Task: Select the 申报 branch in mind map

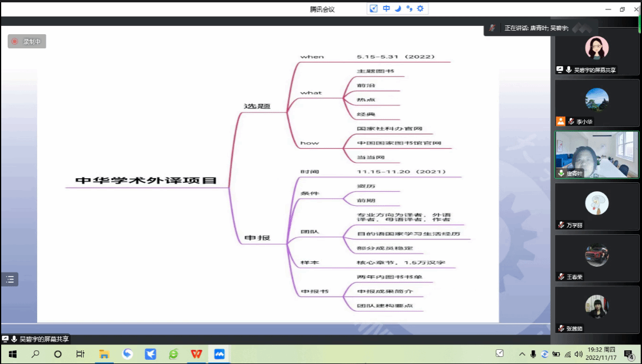Action: coord(257,237)
